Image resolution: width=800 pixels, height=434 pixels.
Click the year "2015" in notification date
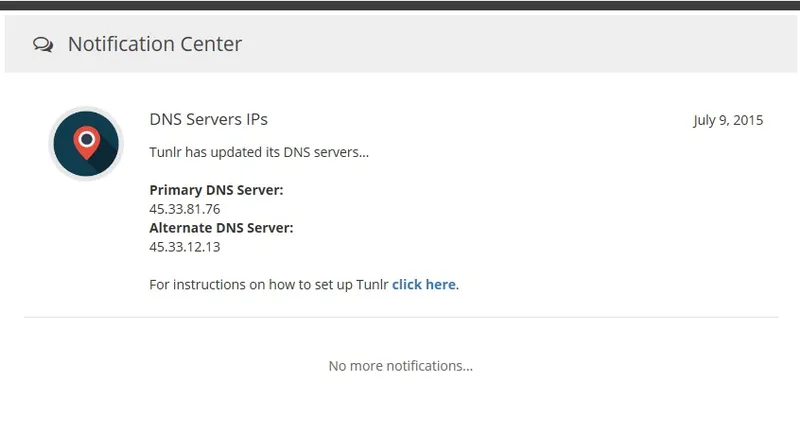747,120
